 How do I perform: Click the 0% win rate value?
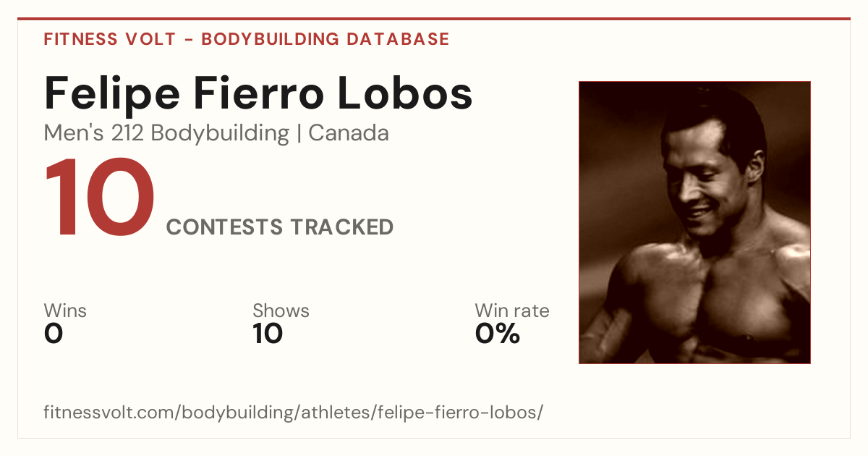tap(498, 334)
